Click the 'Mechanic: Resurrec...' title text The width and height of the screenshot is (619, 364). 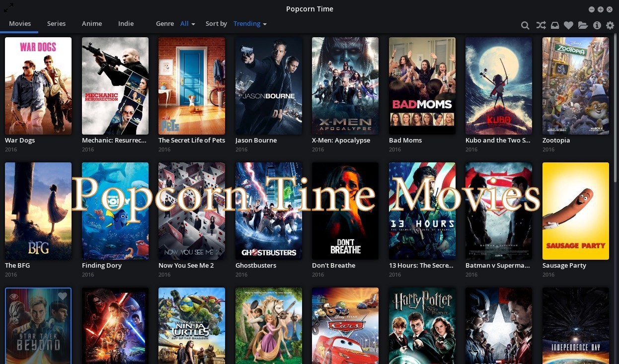(114, 141)
